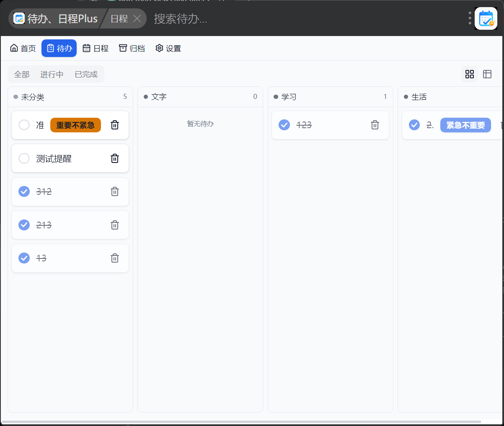Delete the 准 todo item
504x426 pixels.
[115, 125]
